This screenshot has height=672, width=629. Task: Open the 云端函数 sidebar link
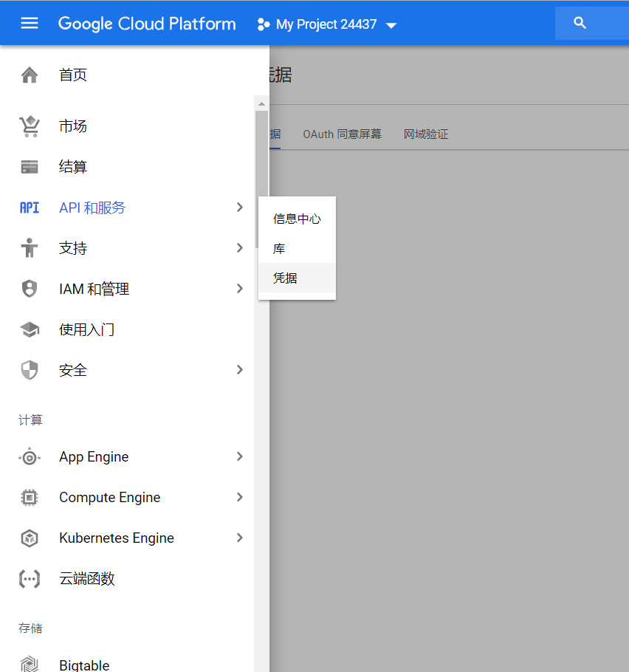pyautogui.click(x=87, y=579)
